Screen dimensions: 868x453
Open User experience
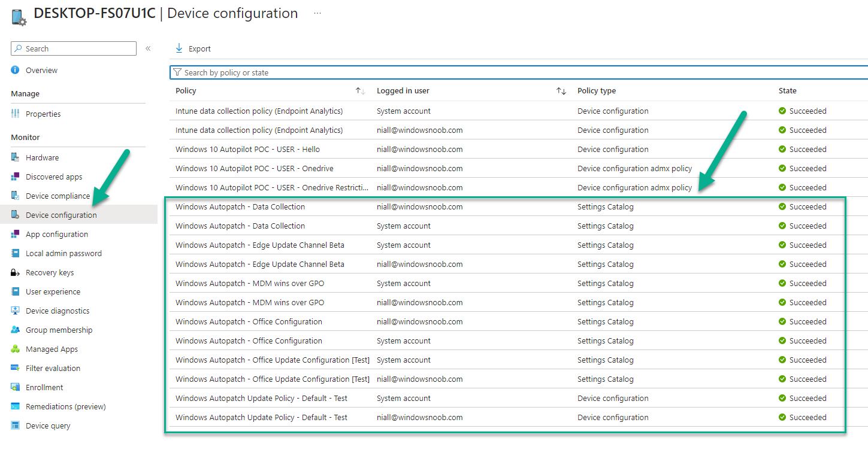tap(53, 291)
